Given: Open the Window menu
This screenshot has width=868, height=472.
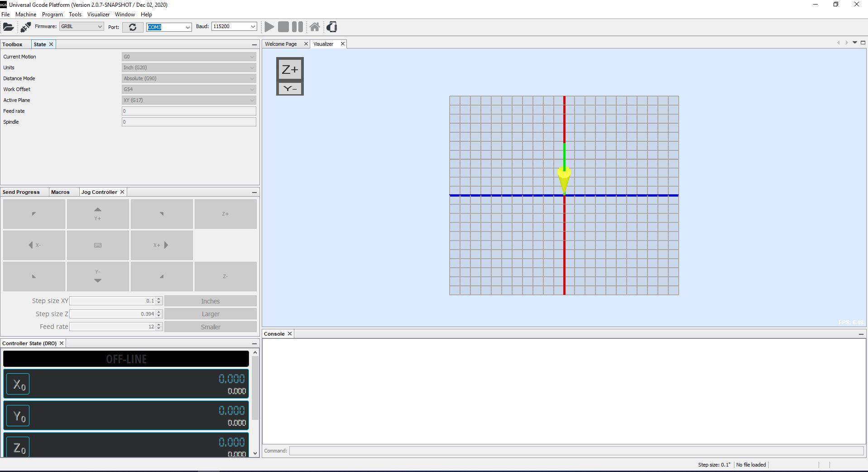Looking at the screenshot, I should point(125,14).
